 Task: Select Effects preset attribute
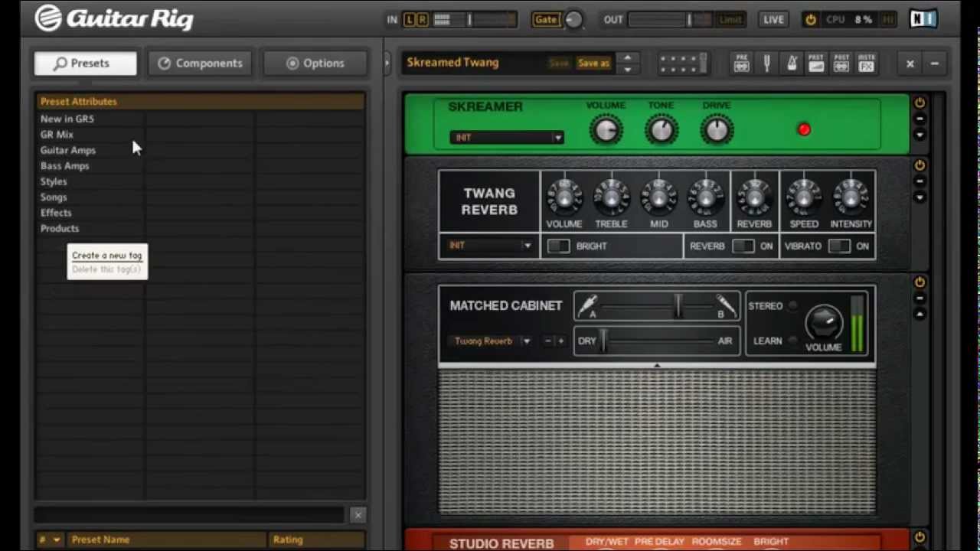(x=56, y=213)
